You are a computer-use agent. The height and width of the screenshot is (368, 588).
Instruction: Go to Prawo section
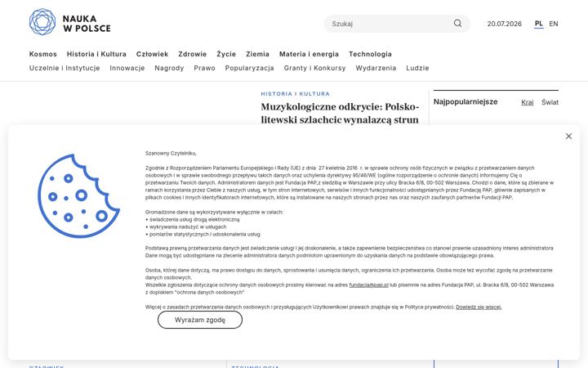click(x=204, y=68)
